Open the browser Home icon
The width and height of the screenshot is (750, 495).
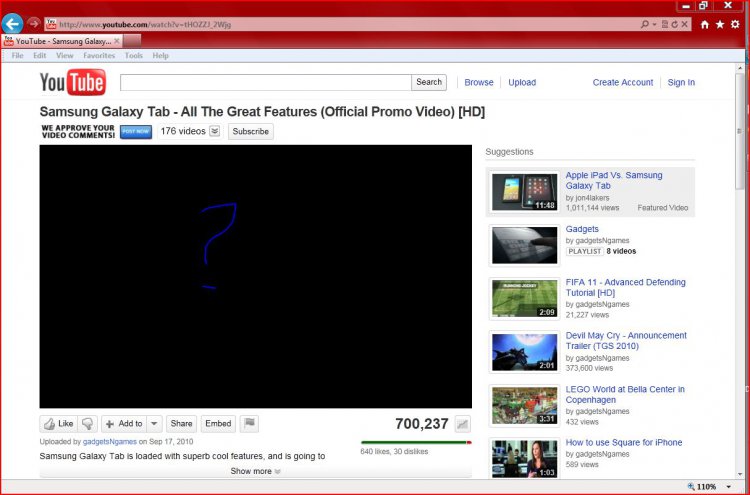(x=705, y=24)
